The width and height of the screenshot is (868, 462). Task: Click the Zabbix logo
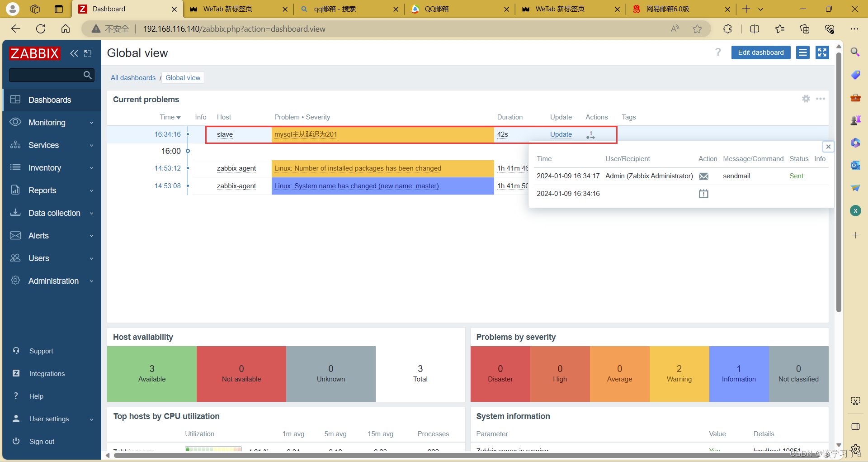point(34,53)
